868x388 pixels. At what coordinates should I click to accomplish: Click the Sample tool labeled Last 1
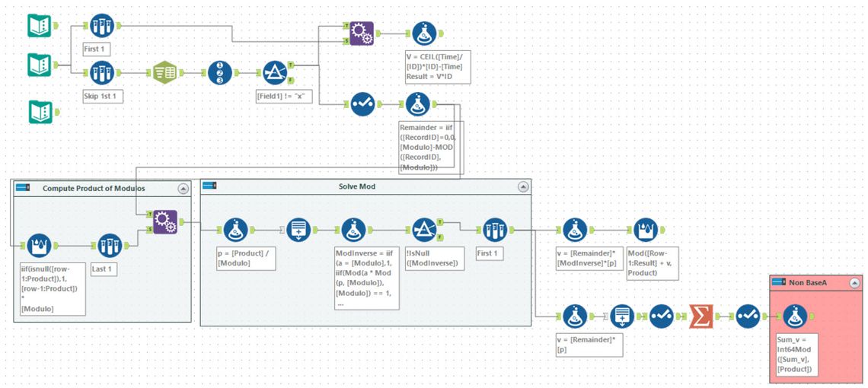point(110,246)
